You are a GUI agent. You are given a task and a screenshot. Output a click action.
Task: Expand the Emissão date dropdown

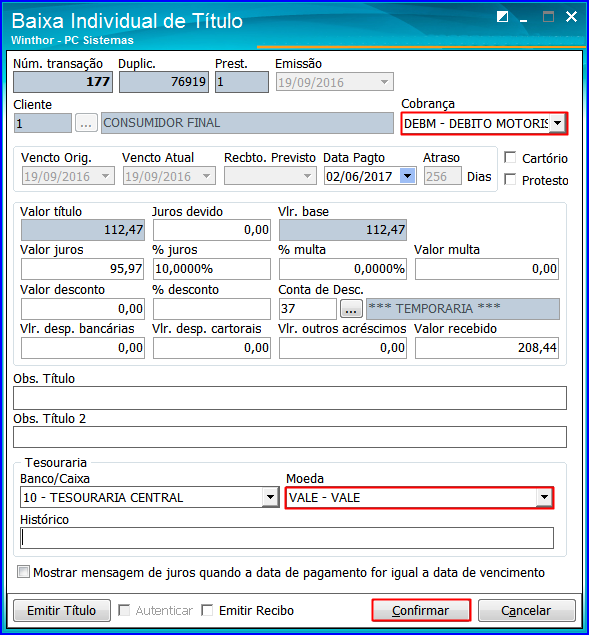[384, 82]
